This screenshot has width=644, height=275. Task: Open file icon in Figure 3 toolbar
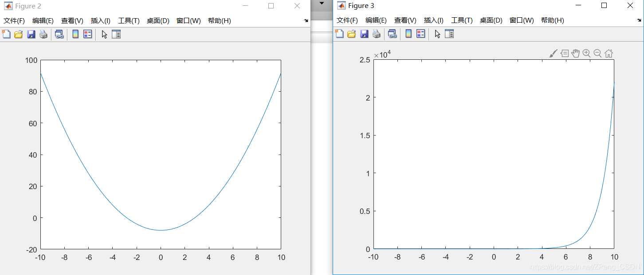[351, 34]
